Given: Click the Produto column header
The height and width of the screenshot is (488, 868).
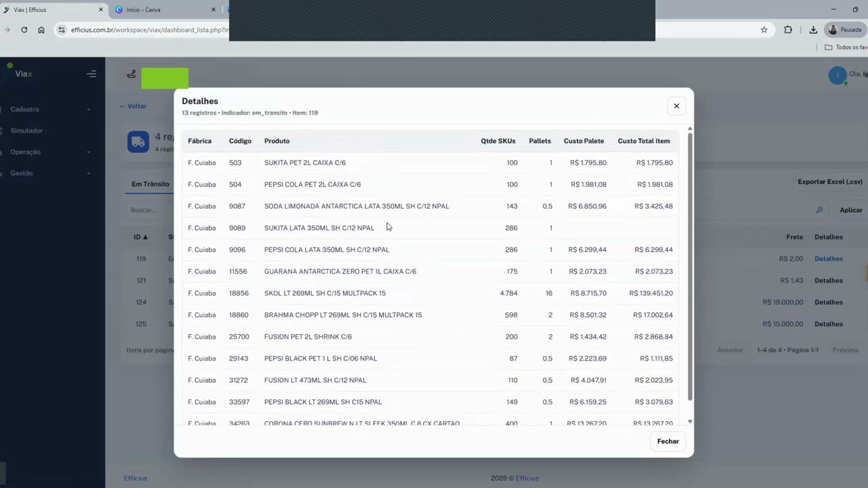Looking at the screenshot, I should point(277,141).
